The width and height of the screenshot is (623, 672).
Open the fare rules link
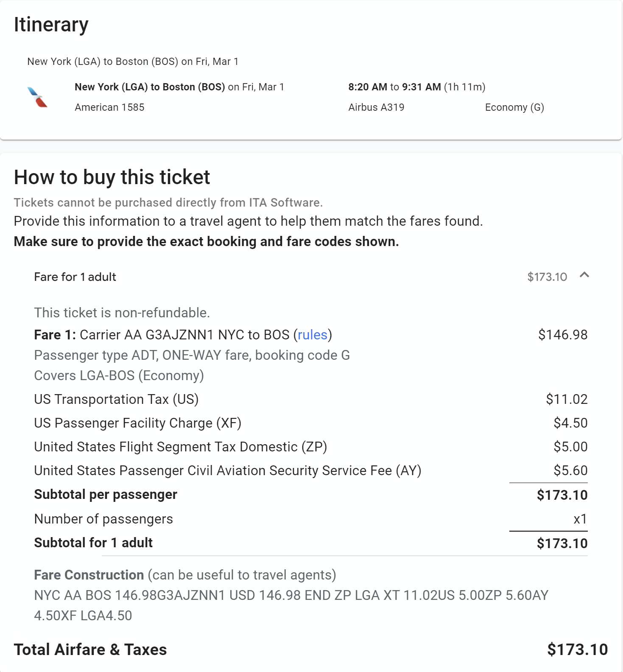click(x=312, y=335)
